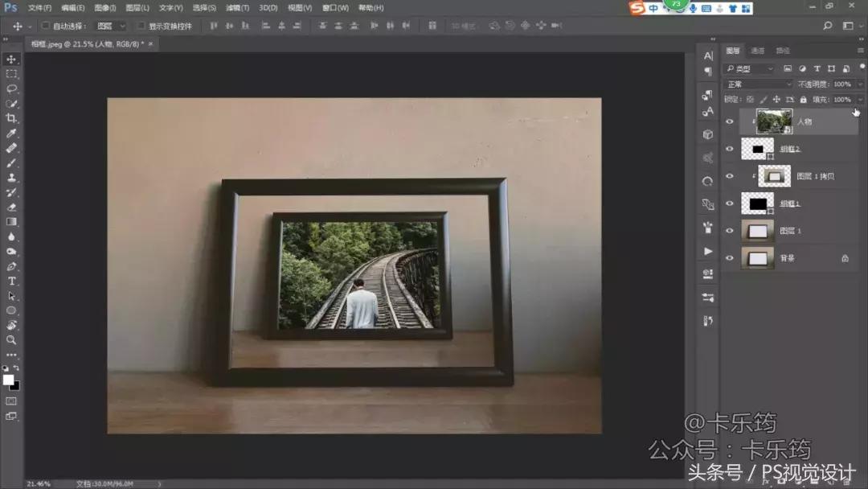Image resolution: width=868 pixels, height=489 pixels.
Task: Open the 文件(F) menu
Action: [x=40, y=8]
